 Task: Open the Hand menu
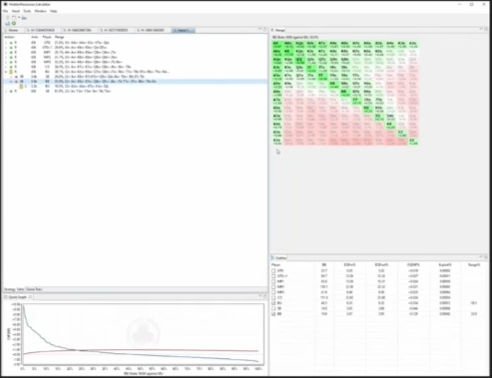(x=16, y=11)
